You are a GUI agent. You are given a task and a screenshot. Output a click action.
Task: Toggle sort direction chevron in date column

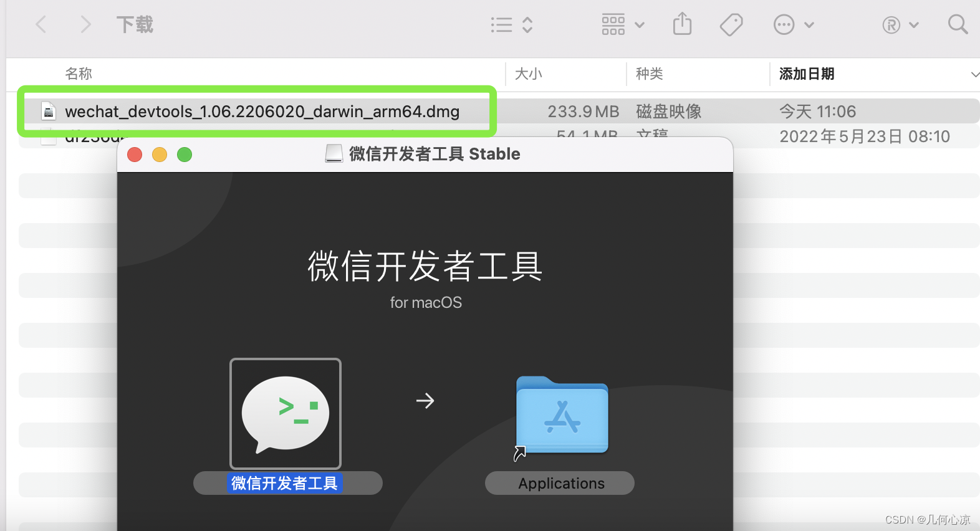tap(975, 74)
